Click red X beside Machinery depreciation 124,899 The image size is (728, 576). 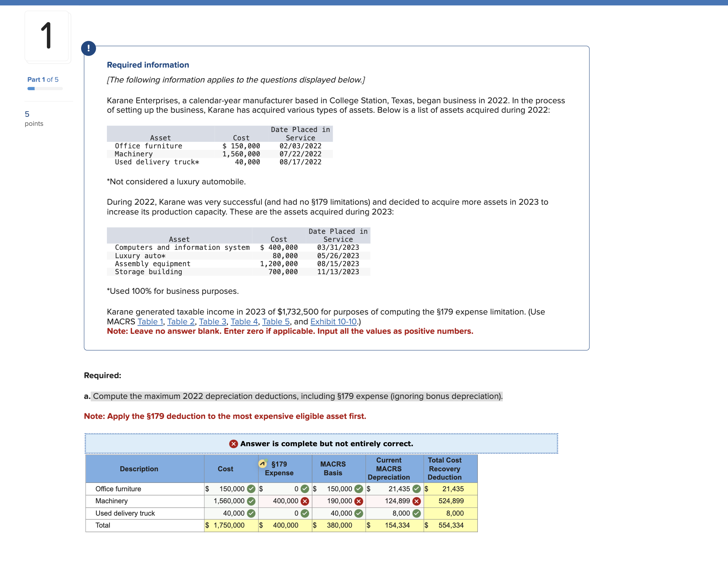click(417, 501)
